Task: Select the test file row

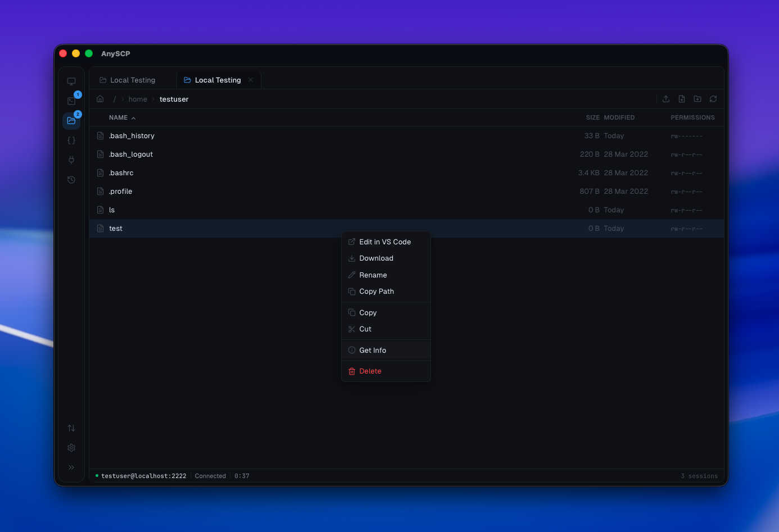Action: [406, 229]
